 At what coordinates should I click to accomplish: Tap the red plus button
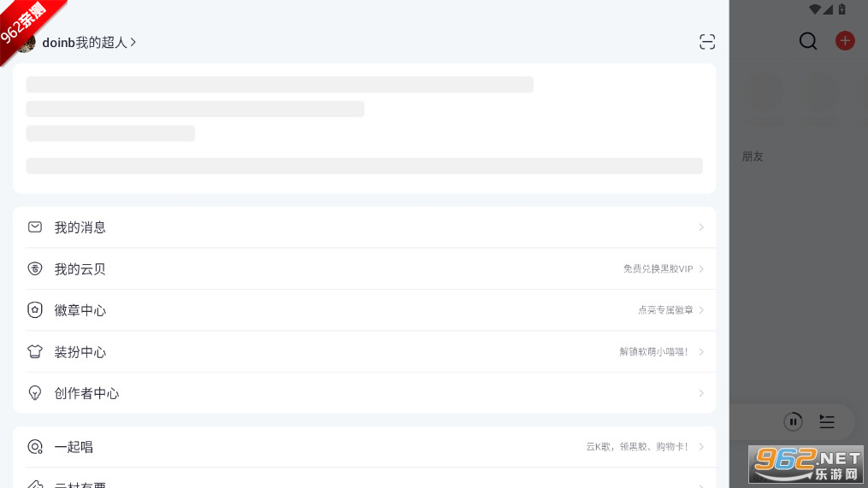[845, 41]
